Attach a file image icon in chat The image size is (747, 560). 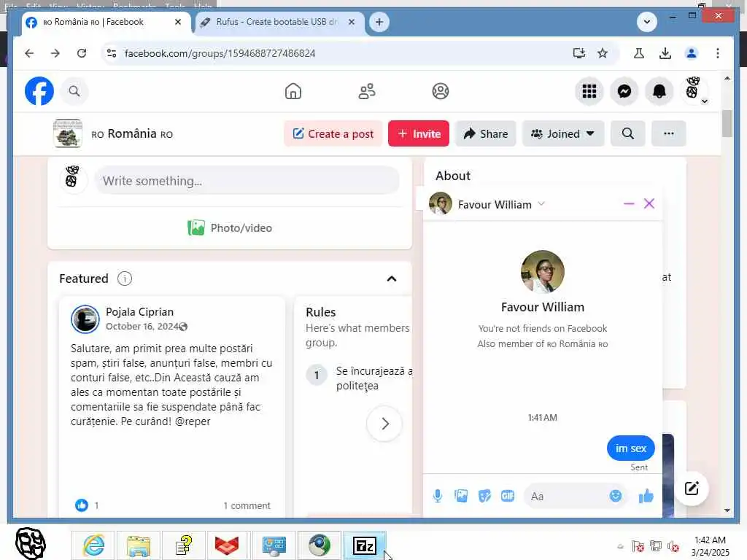point(461,496)
